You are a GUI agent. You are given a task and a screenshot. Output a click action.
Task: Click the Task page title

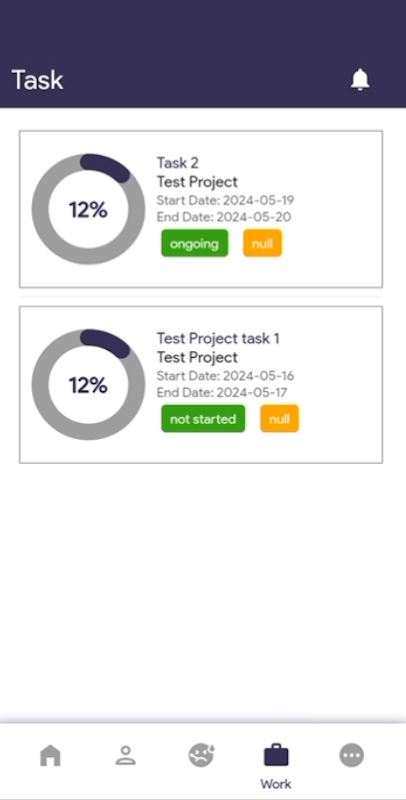click(37, 80)
